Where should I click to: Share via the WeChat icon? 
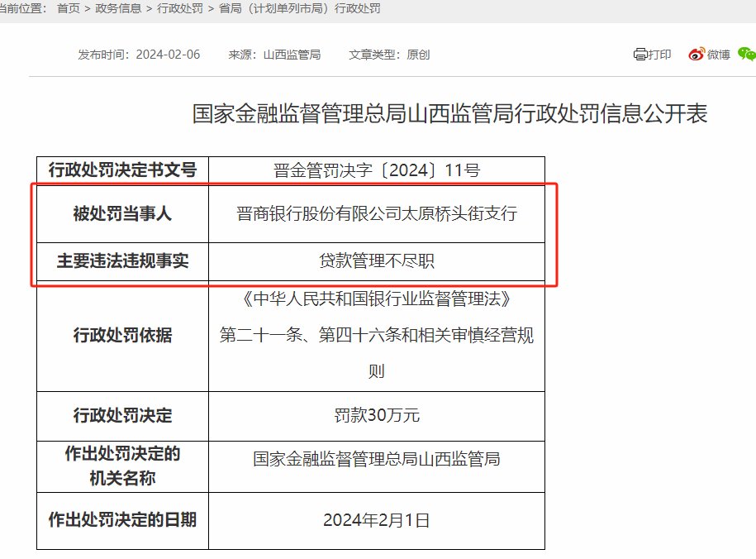[747, 54]
